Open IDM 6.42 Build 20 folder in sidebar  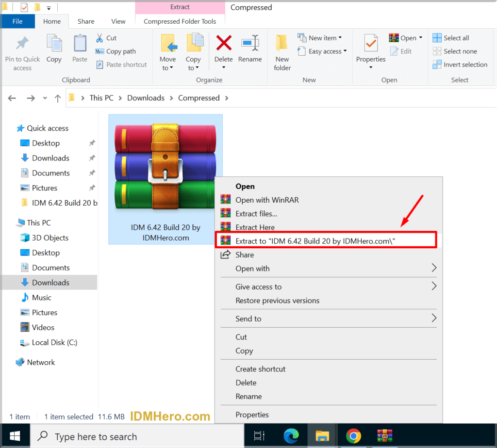click(59, 203)
